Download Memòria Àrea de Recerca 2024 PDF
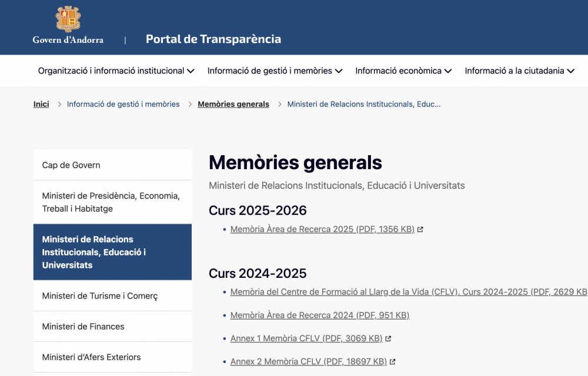 click(319, 315)
